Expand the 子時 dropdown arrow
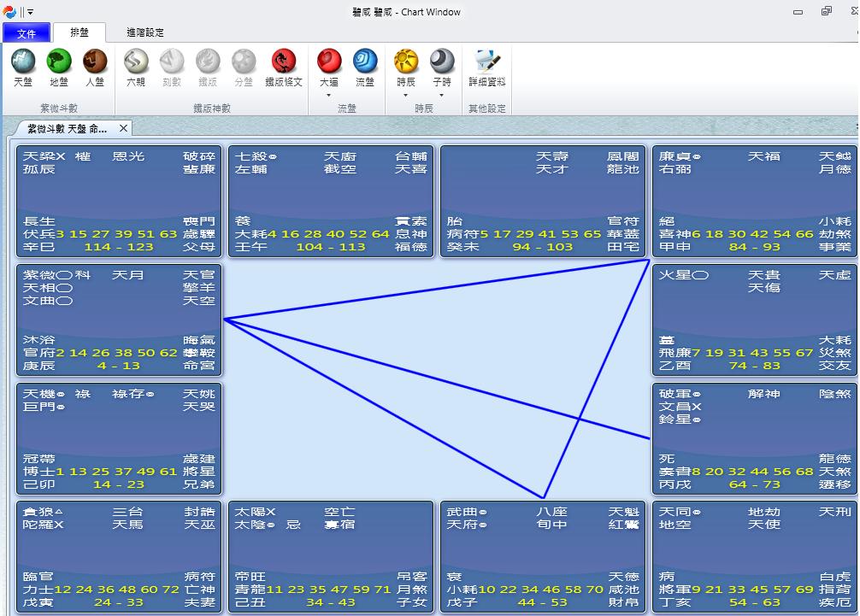 pos(442,95)
